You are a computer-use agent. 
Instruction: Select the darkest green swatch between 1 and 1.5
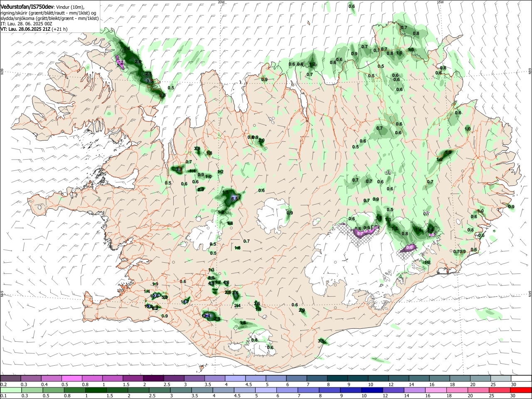pos(96,390)
